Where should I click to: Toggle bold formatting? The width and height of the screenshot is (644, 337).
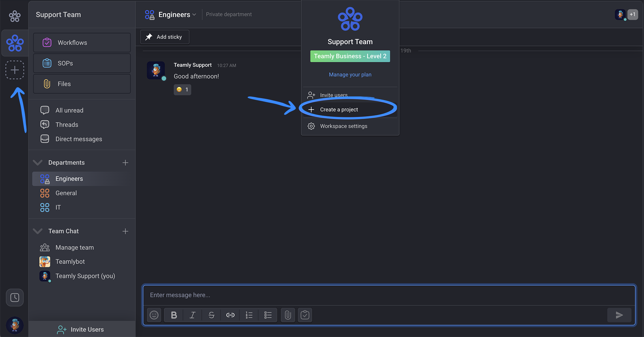click(174, 315)
